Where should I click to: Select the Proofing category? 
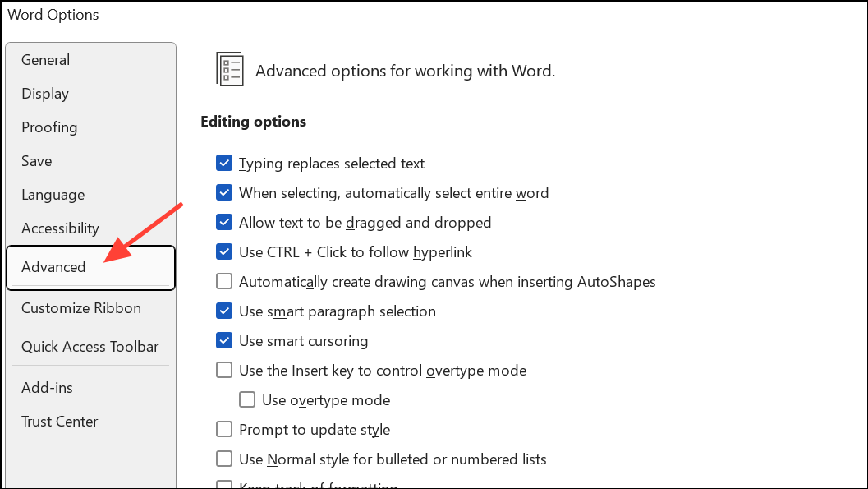tap(49, 127)
